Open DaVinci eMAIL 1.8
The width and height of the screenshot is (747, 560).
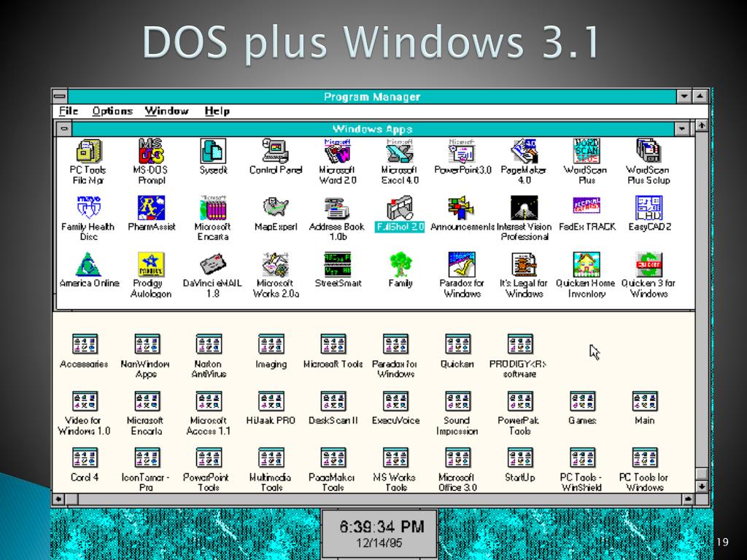coord(213,264)
